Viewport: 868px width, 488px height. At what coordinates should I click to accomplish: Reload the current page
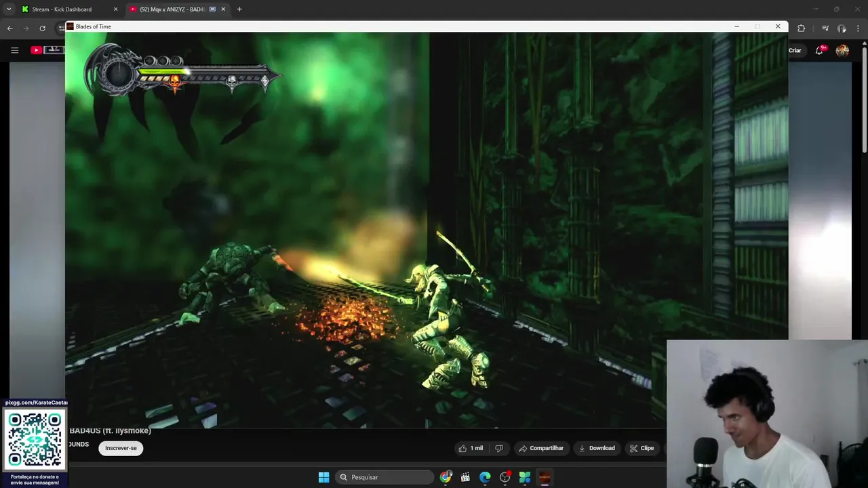coord(42,28)
